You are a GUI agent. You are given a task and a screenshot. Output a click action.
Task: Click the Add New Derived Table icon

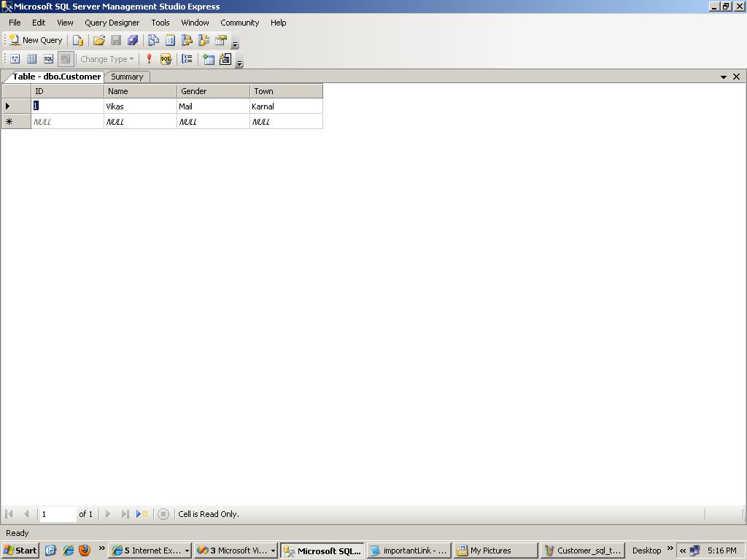[225, 59]
